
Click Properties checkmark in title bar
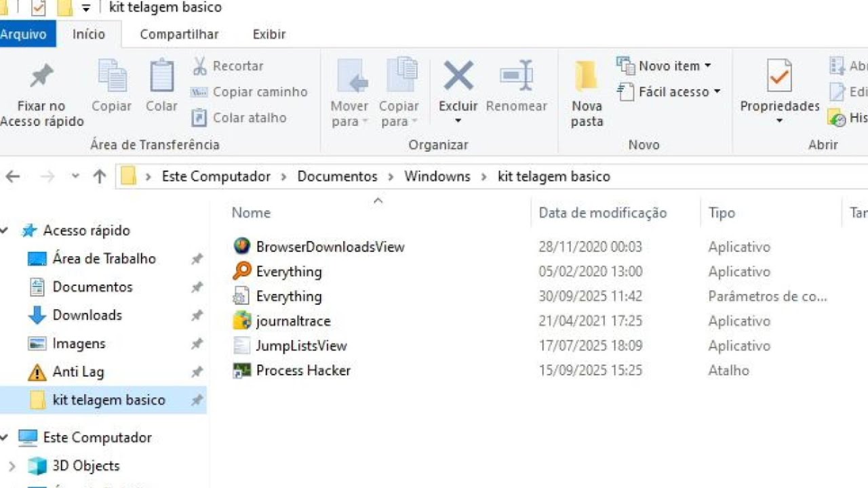(x=39, y=8)
